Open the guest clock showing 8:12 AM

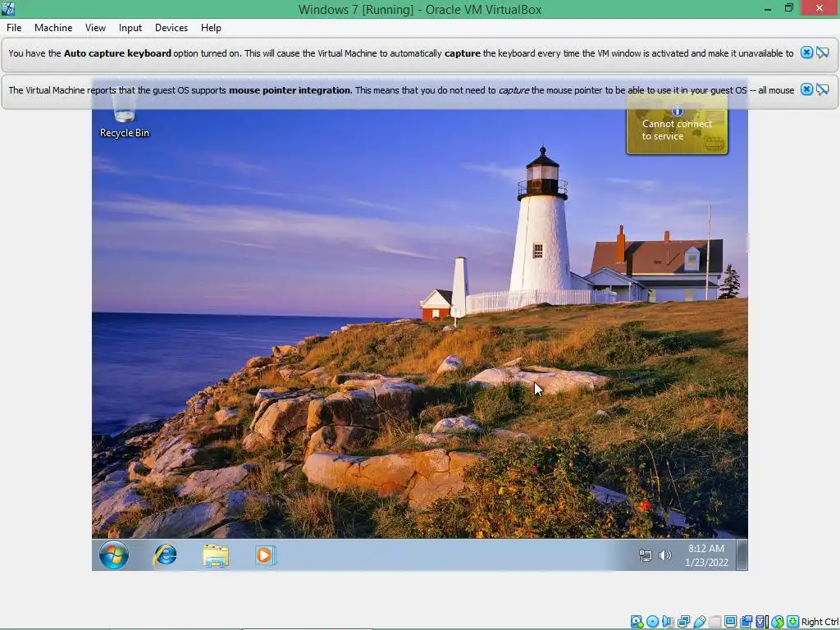click(706, 555)
